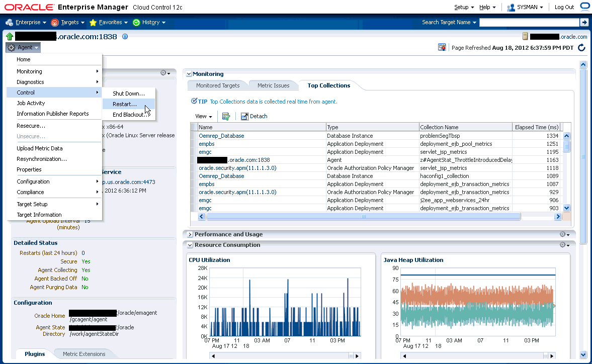Click the green agent status up arrow
592x364 pixels.
pyautogui.click(x=10, y=37)
